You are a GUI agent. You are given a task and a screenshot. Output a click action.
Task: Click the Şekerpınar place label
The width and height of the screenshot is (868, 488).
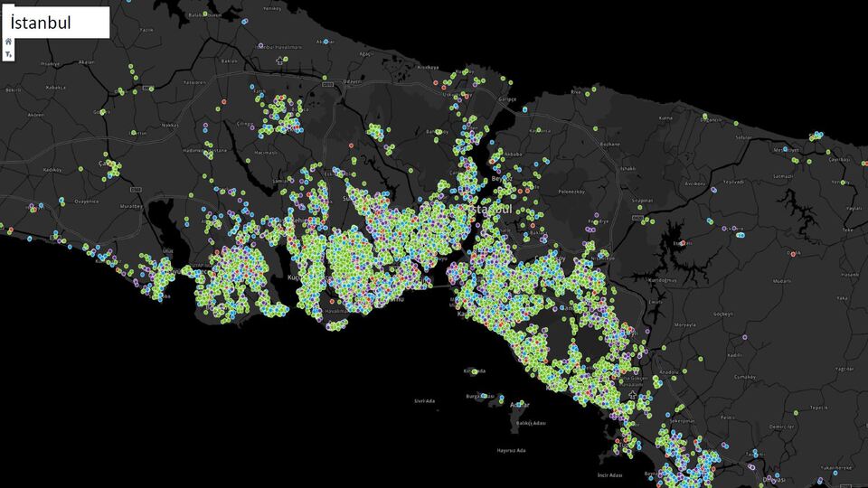(x=682, y=420)
